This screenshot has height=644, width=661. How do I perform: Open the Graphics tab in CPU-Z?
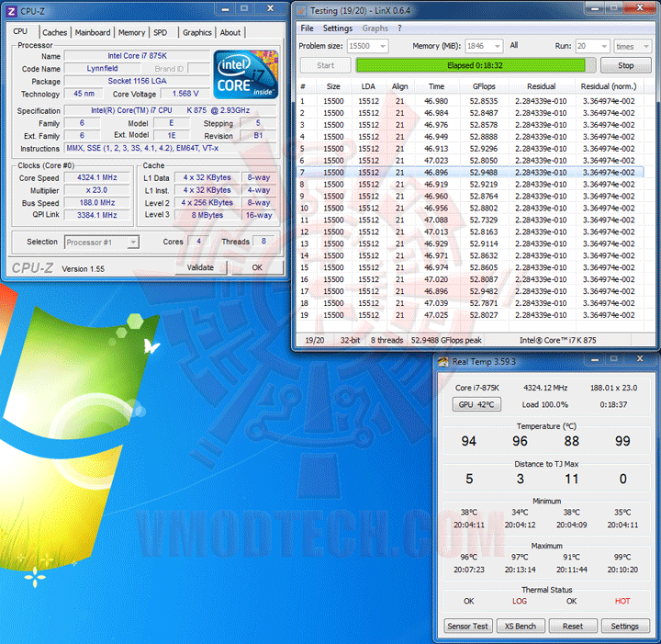coord(196,32)
